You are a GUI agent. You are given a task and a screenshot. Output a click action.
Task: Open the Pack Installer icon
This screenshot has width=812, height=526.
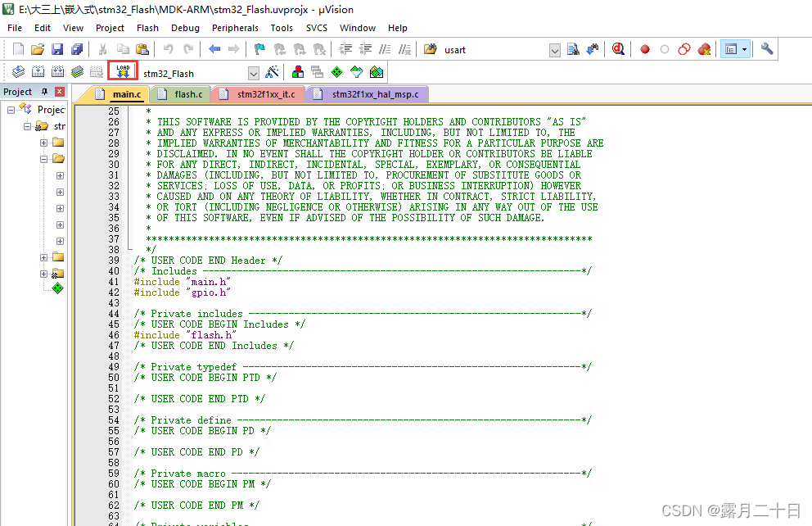[377, 72]
